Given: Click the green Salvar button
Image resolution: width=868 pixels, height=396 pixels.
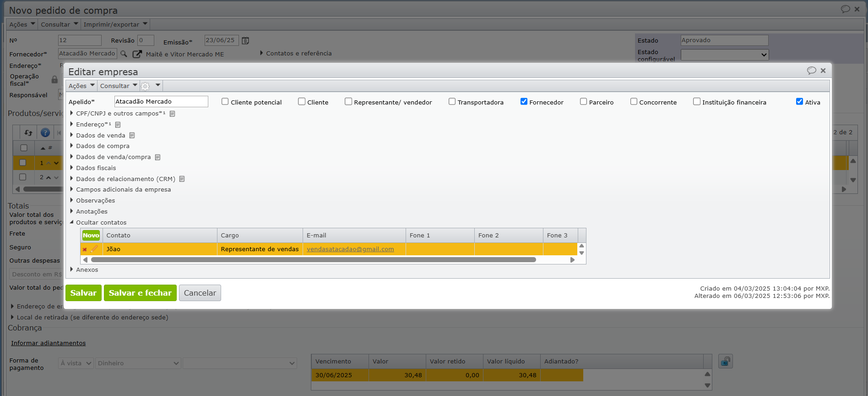Looking at the screenshot, I should 83,293.
